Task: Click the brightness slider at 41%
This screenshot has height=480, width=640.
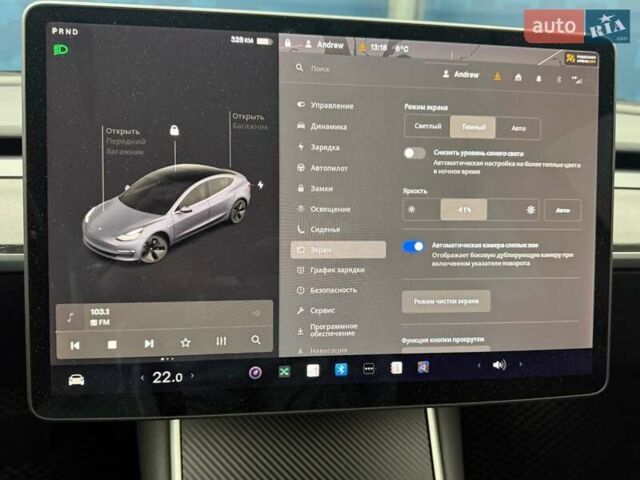Action: pos(464,210)
